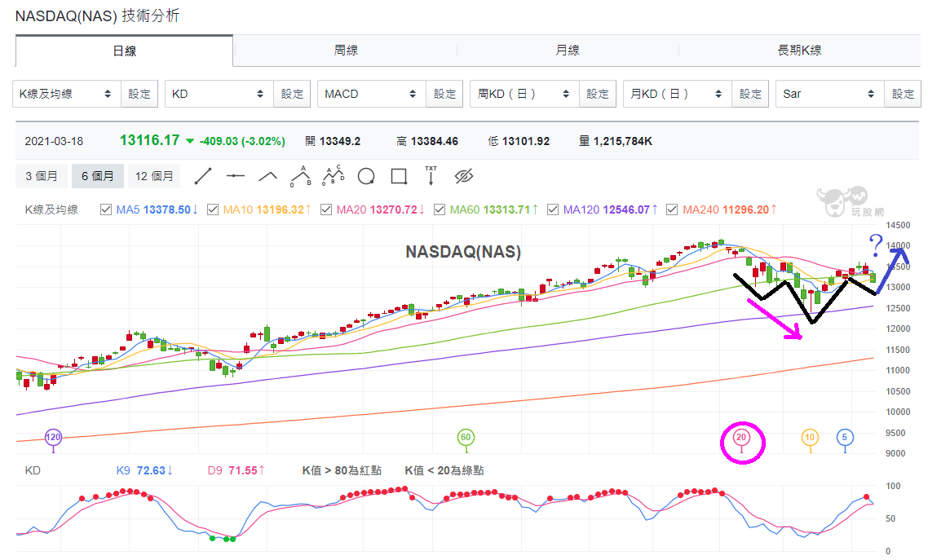Click the low price 13101.92
Viewport: 928px width, 560px height.
(525, 141)
